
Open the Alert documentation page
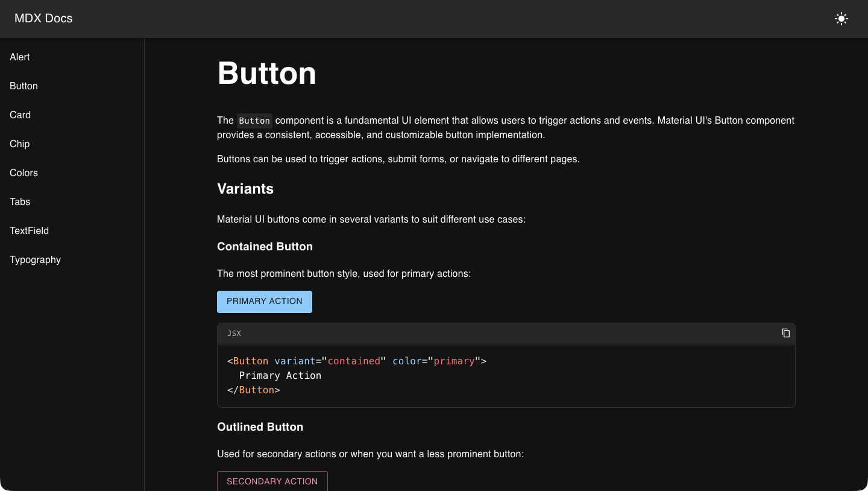[19, 57]
